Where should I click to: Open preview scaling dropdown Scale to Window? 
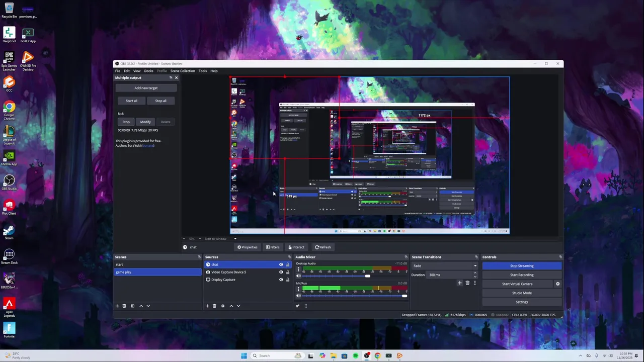[219, 239]
